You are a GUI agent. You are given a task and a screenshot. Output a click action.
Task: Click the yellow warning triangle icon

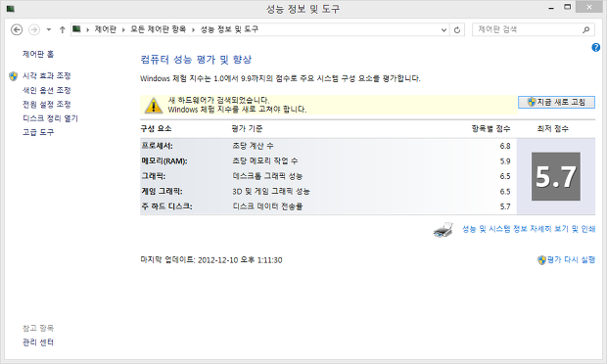[154, 106]
